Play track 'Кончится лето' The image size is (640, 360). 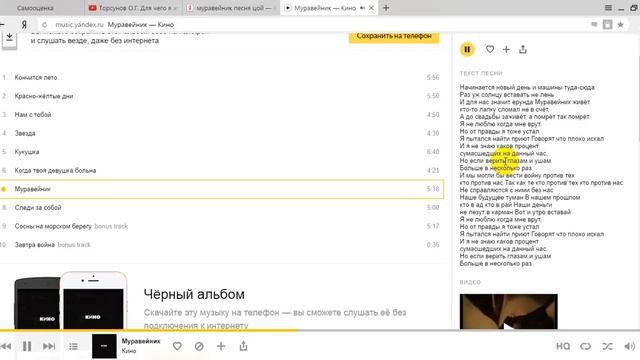pyautogui.click(x=36, y=78)
